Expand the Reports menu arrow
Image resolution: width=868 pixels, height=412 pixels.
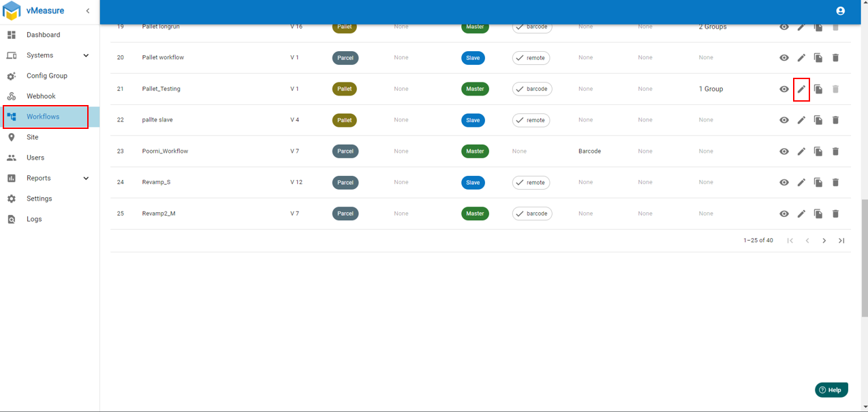(86, 178)
